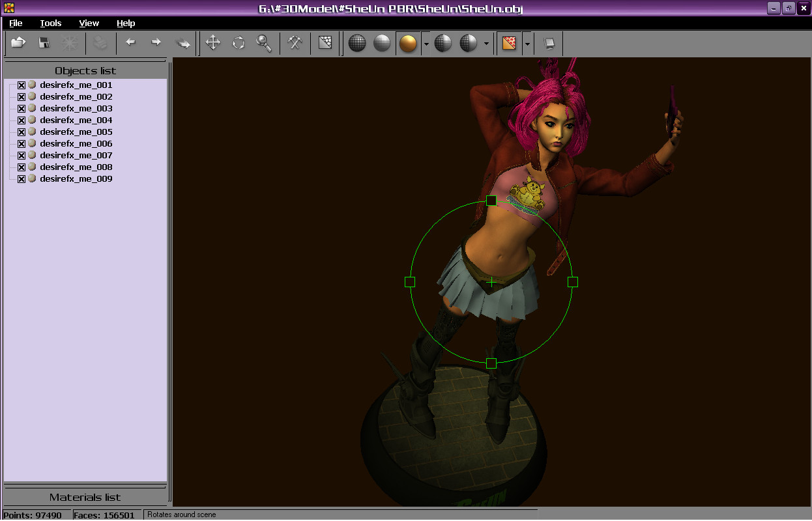This screenshot has height=521, width=812.
Task: Select object name desirefx_me_009
Action: (x=76, y=178)
